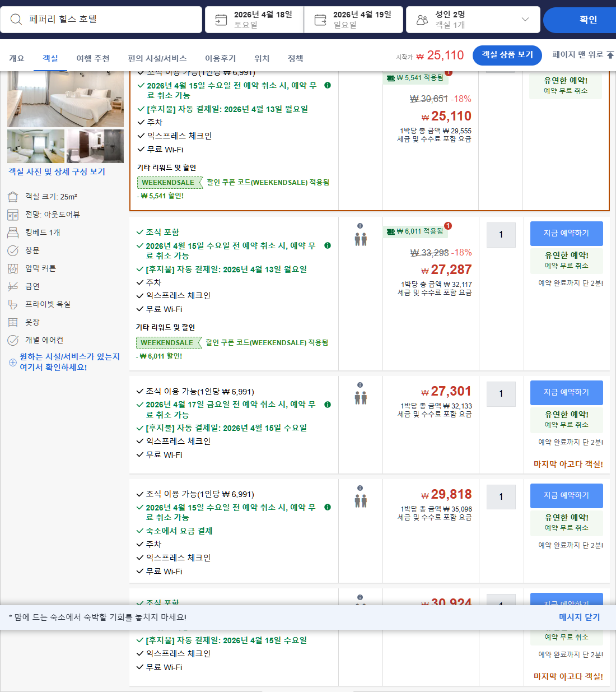616x692 pixels.
Task: Click the ₩29,818 price
Action: coord(447,495)
